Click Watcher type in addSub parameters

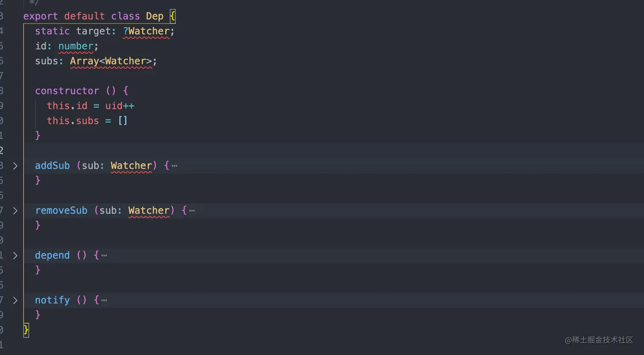tap(131, 166)
